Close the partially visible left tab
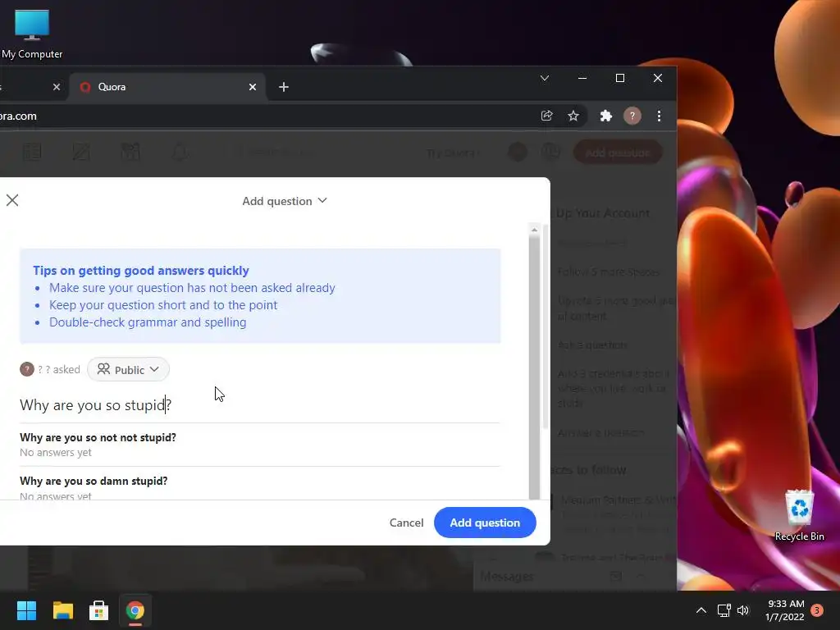Viewport: 840px width, 630px height. click(x=57, y=87)
